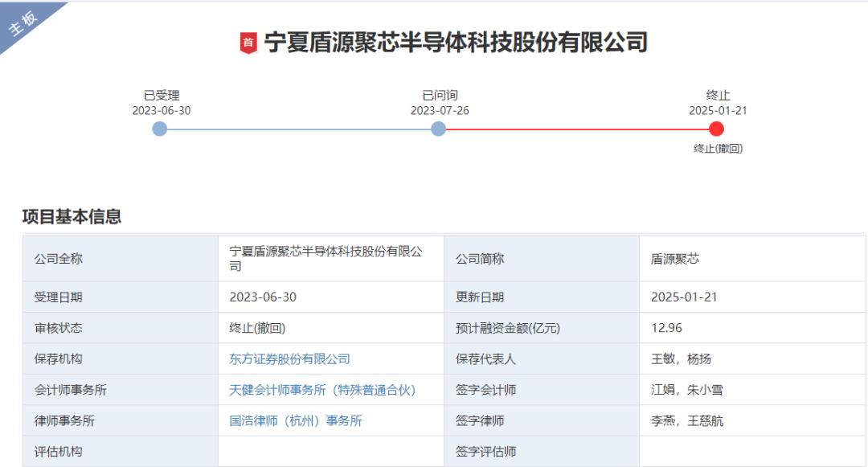Click the red timeline progress segment
The width and height of the screenshot is (868, 467).
pyautogui.click(x=579, y=127)
